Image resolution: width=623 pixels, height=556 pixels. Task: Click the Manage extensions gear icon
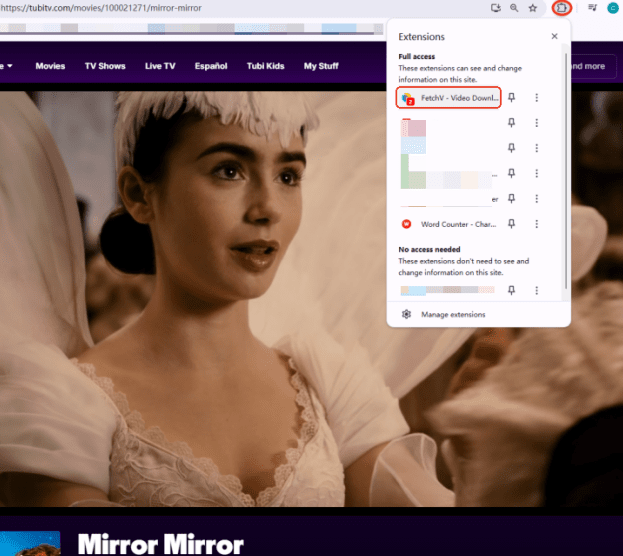[406, 314]
